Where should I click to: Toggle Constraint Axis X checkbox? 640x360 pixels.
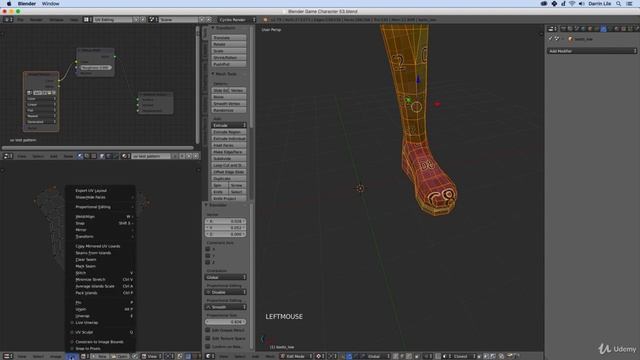click(x=208, y=249)
